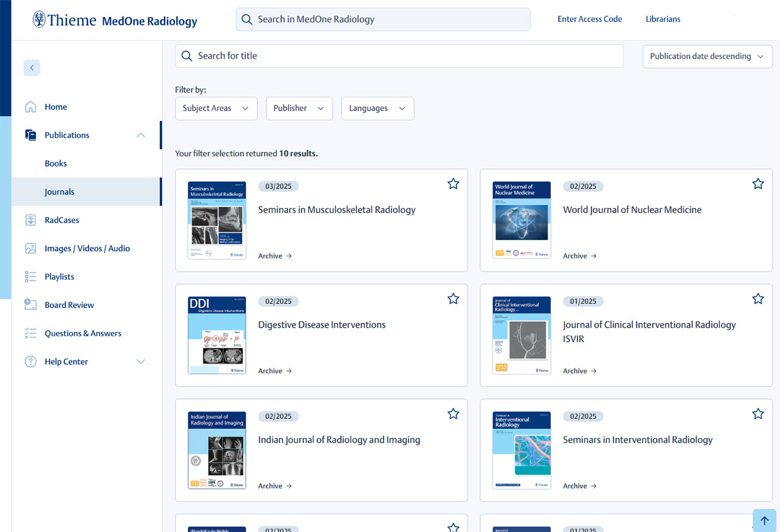780x532 pixels.
Task: Favorite Seminars in Musculoskeletal Radiology with the star
Action: pyautogui.click(x=453, y=184)
